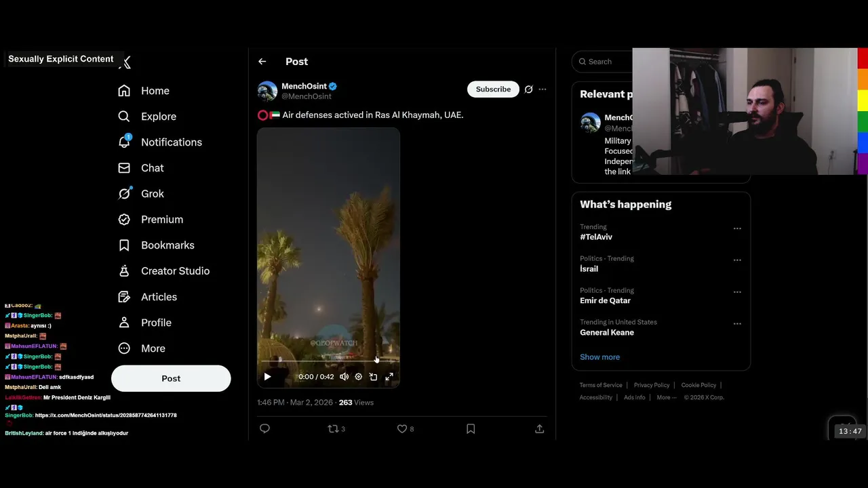Open video settings gear
The image size is (868, 488).
[359, 377]
